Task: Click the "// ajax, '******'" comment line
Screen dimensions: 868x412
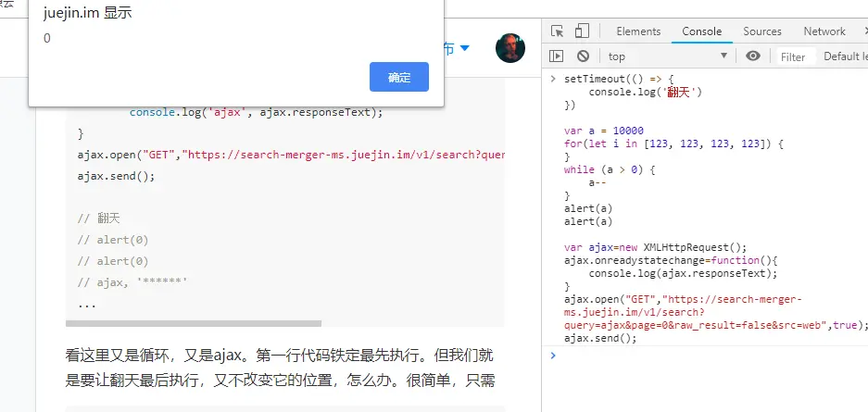Action: [x=132, y=282]
